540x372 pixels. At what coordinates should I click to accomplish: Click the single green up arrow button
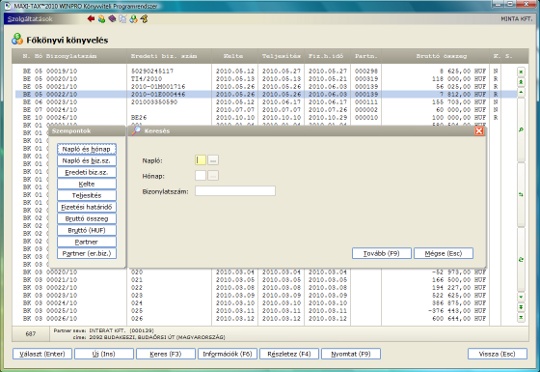click(521, 92)
